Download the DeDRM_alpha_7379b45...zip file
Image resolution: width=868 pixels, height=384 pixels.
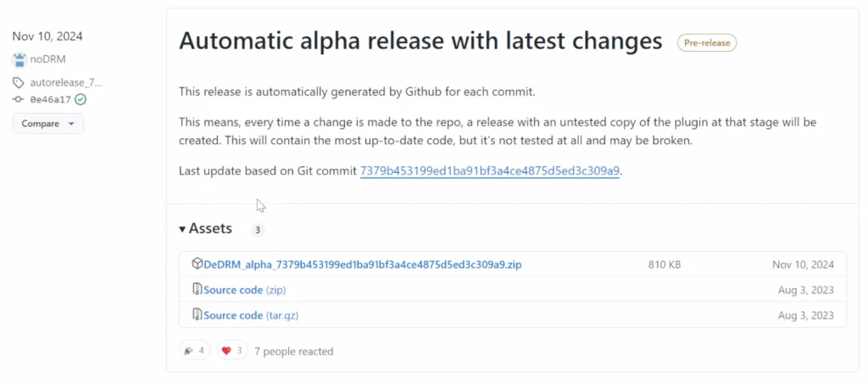click(x=363, y=264)
